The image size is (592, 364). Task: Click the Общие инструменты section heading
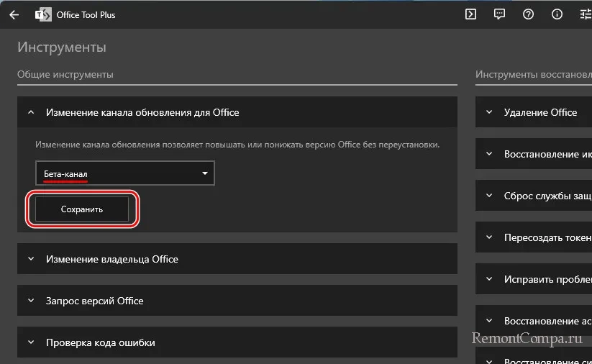tap(65, 74)
